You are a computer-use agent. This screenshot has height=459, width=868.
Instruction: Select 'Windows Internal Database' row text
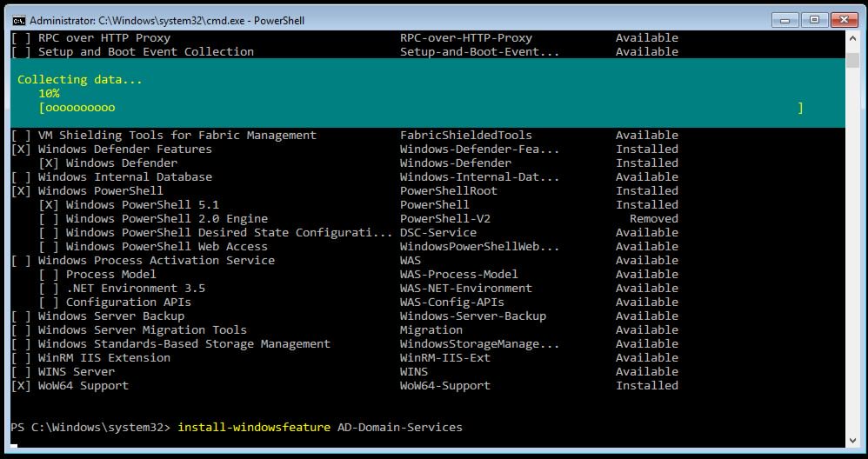click(x=125, y=177)
